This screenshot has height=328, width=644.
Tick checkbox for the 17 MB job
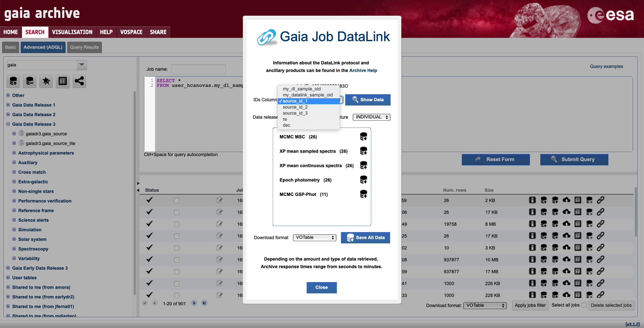177,272
